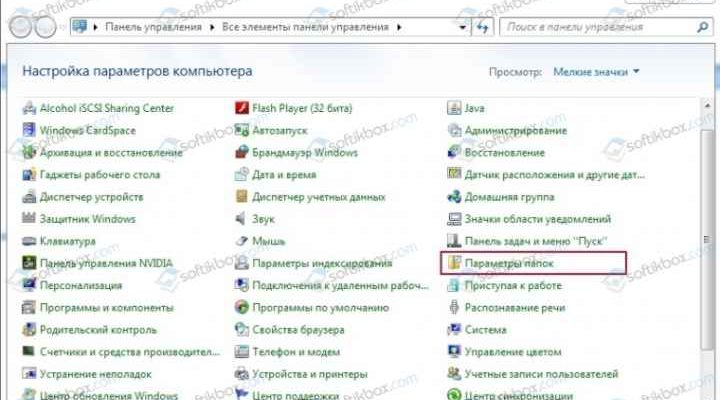Click the Брандмауэр Windows icon
Screen dimensions: 720x400
242,152
